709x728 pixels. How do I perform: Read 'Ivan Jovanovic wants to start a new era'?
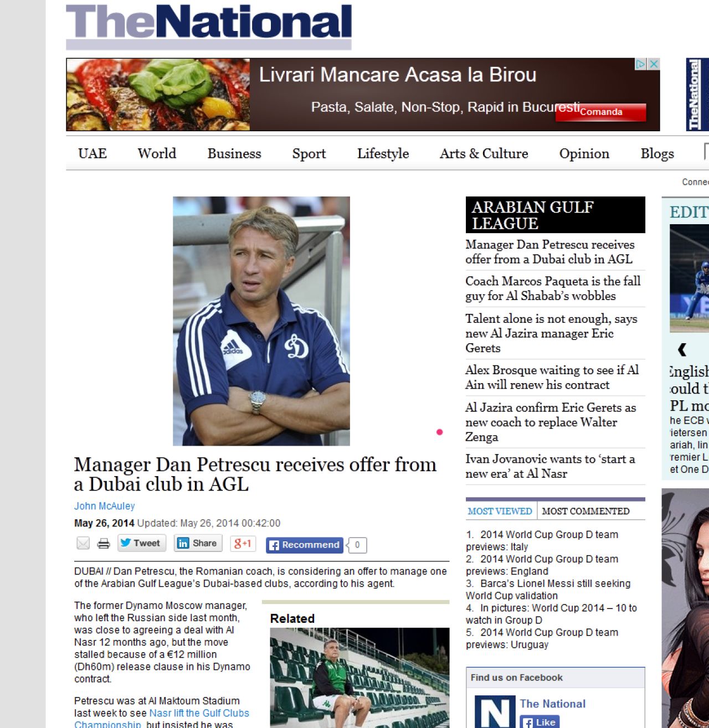[x=550, y=466]
